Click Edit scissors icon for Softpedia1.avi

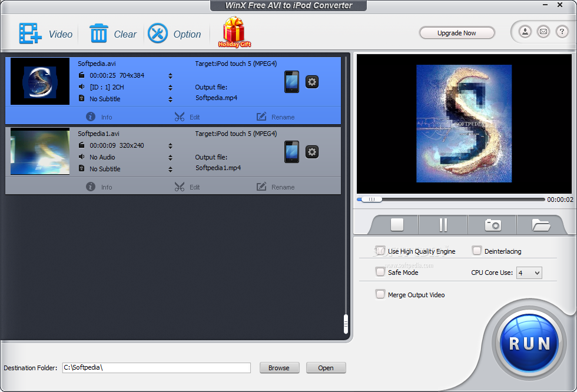point(180,187)
